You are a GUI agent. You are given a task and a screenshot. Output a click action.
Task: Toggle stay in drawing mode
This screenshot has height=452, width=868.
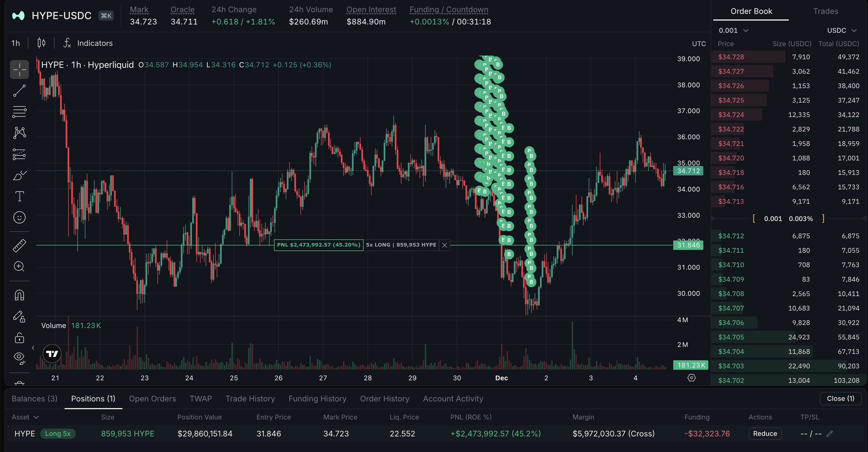pos(20,316)
